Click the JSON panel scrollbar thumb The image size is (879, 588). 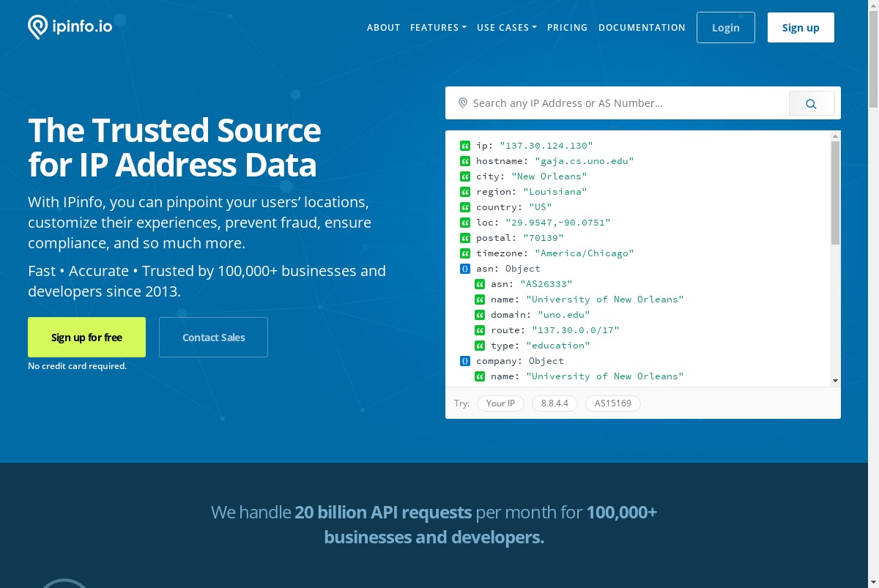tap(835, 193)
